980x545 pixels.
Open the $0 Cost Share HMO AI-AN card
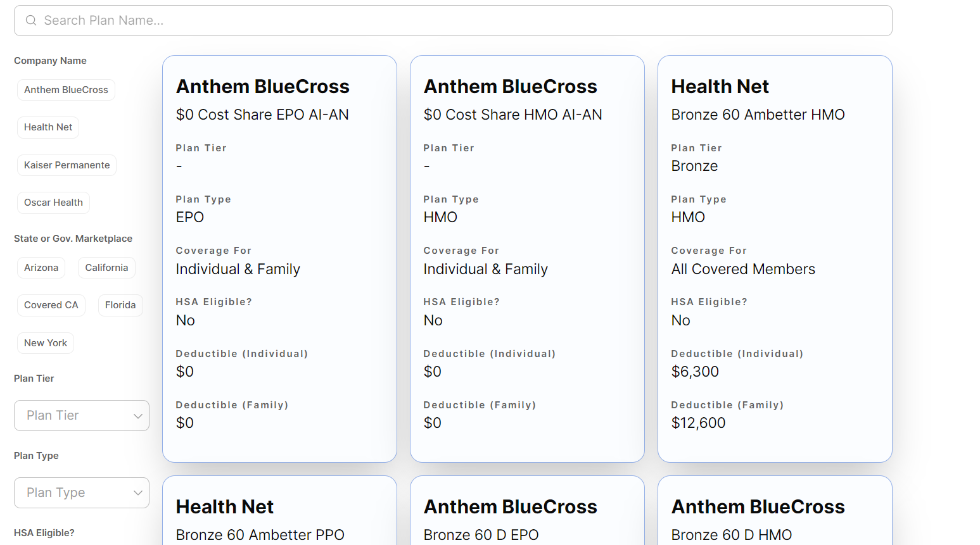pos(527,259)
